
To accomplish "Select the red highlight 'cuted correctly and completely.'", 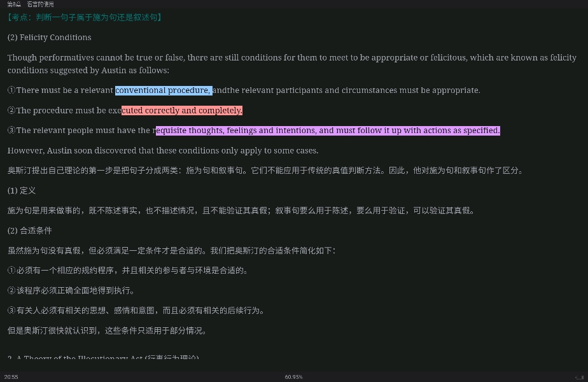I will [182, 111].
